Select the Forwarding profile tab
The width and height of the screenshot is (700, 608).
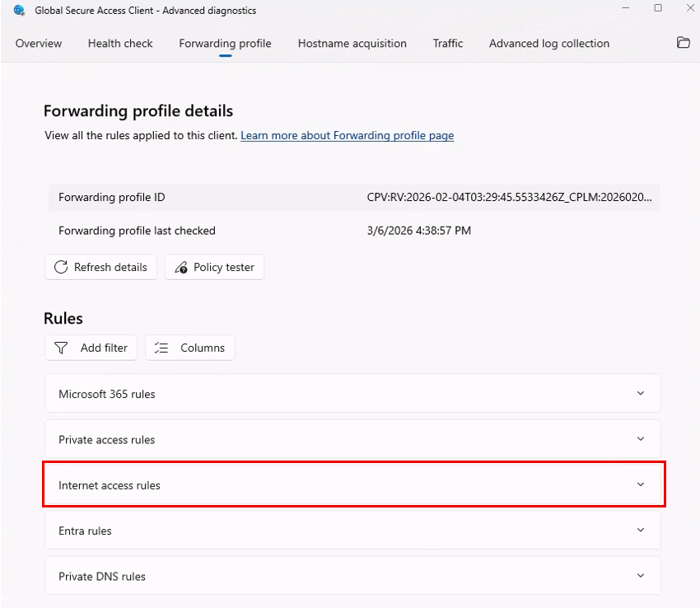pyautogui.click(x=225, y=44)
